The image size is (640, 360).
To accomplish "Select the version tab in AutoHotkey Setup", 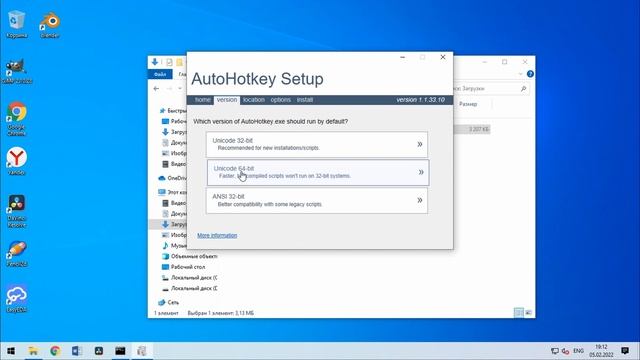I will [227, 100].
